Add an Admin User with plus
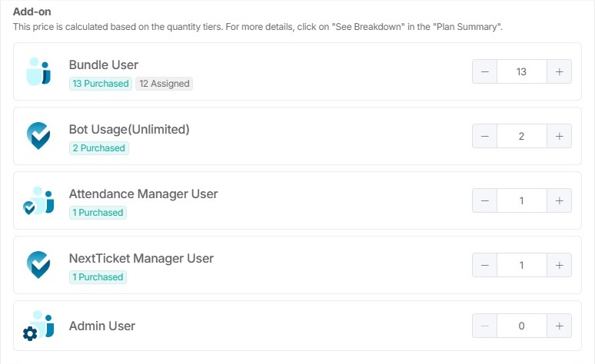The height and width of the screenshot is (364, 595). click(559, 326)
